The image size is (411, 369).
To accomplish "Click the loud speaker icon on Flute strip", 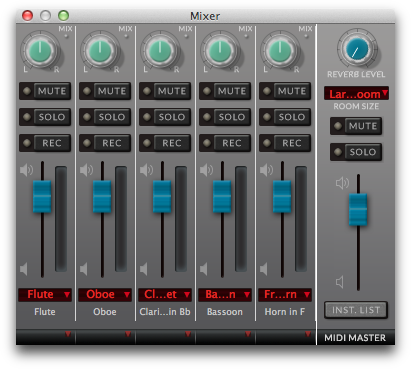I will click(x=26, y=170).
